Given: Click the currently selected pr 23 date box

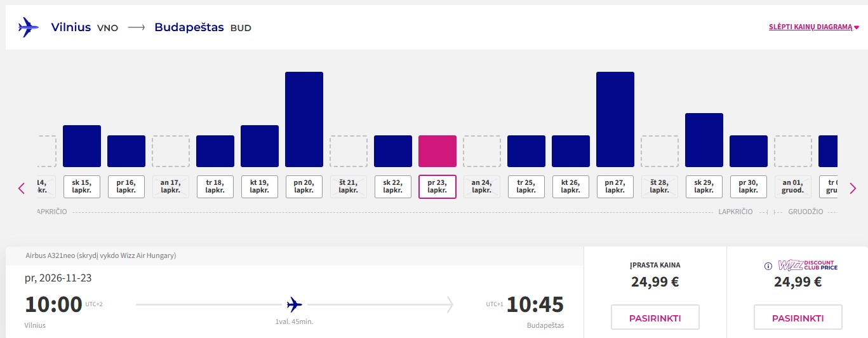Looking at the screenshot, I should 437,187.
